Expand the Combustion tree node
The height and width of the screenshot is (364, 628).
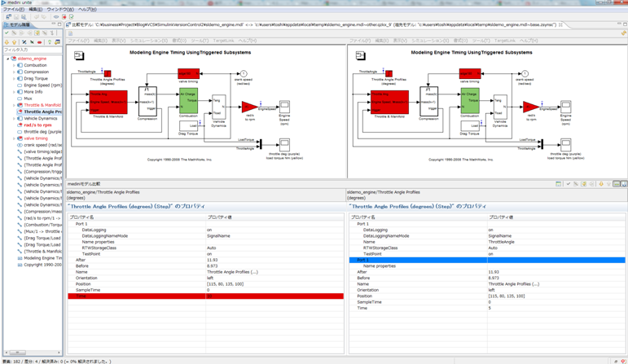[x=14, y=65]
